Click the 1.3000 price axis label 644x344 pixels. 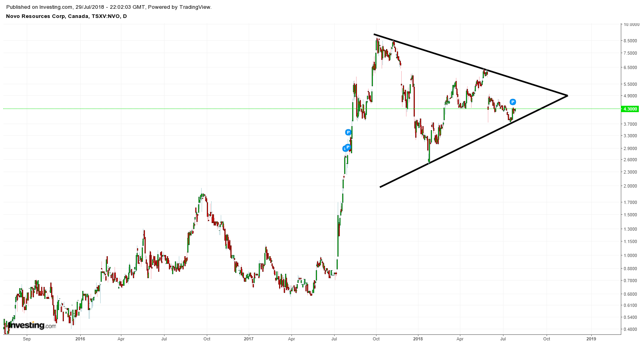pyautogui.click(x=630, y=229)
